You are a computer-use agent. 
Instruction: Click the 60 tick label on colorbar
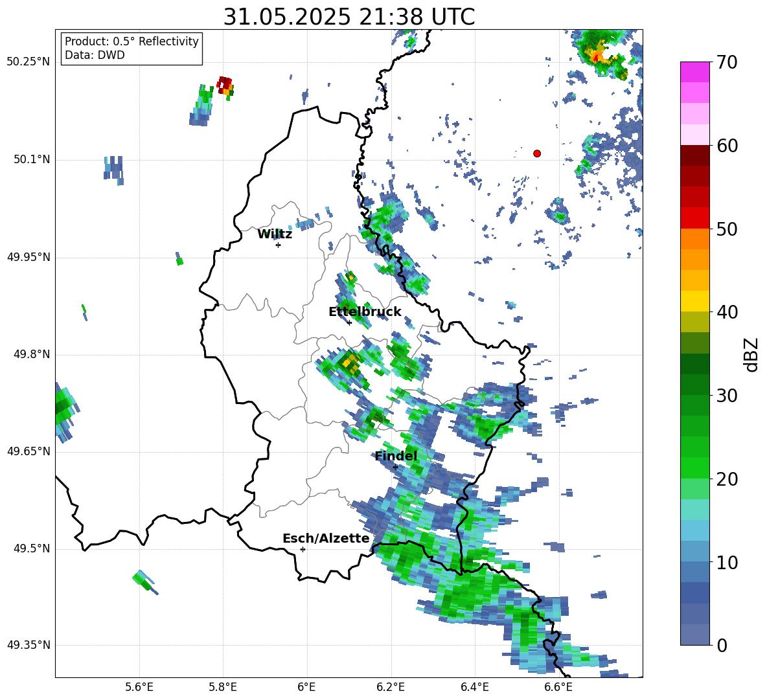click(727, 146)
